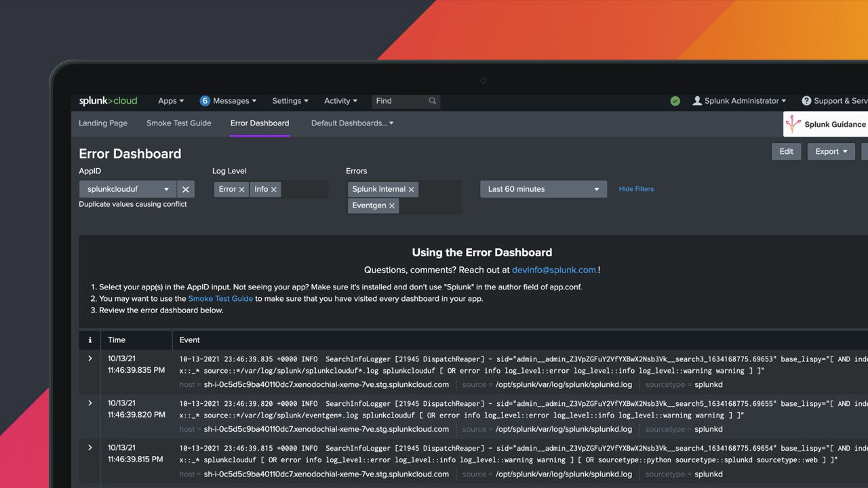Expand the event row at 11:46:39.820 PM

tap(90, 403)
